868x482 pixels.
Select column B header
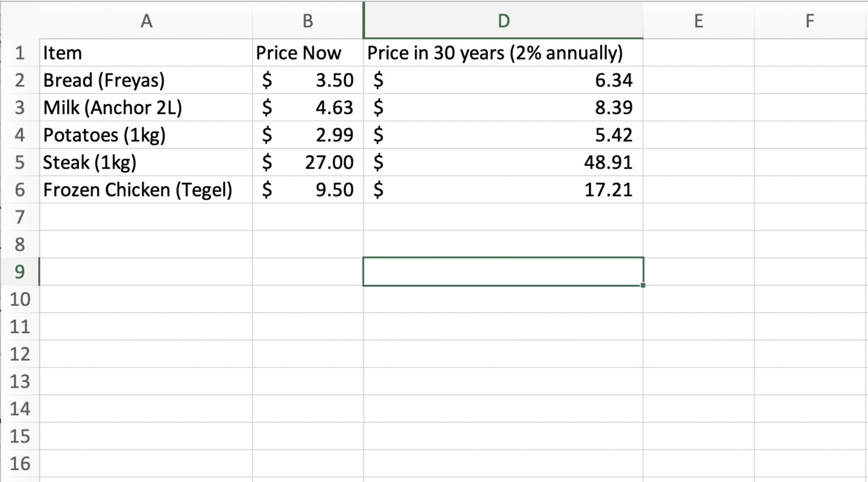tap(308, 20)
